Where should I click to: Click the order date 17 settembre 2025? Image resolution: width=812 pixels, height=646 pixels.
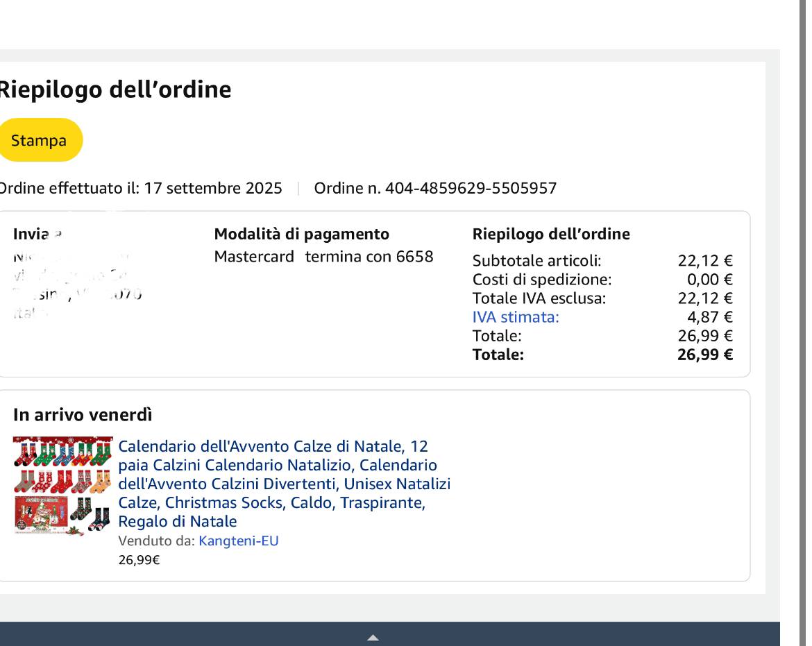(212, 188)
